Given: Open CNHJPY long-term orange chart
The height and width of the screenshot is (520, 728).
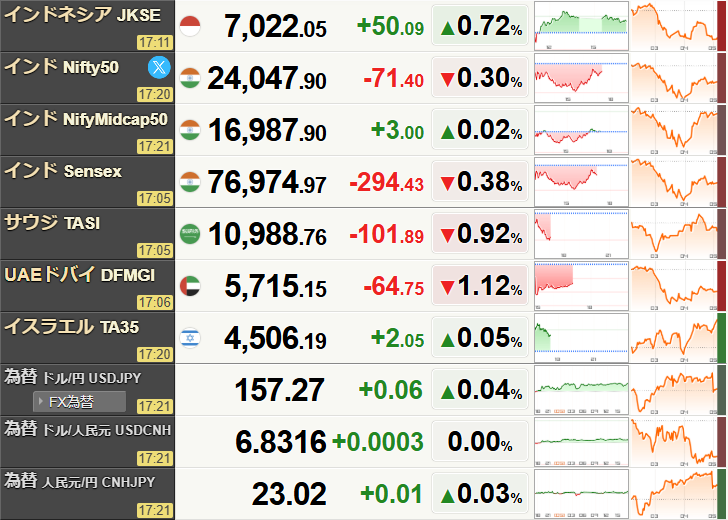Looking at the screenshot, I should 674,494.
